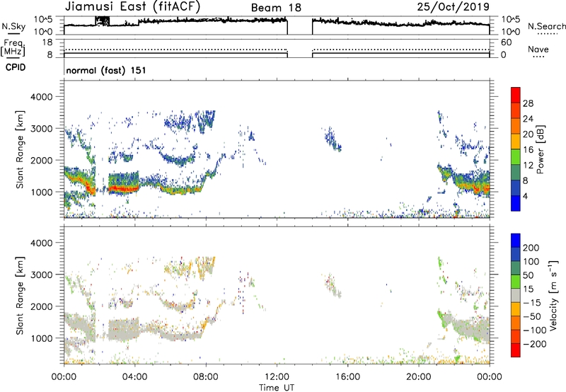Select the 'Beam 18' header text
This screenshot has height=392, width=566.
tap(276, 8)
